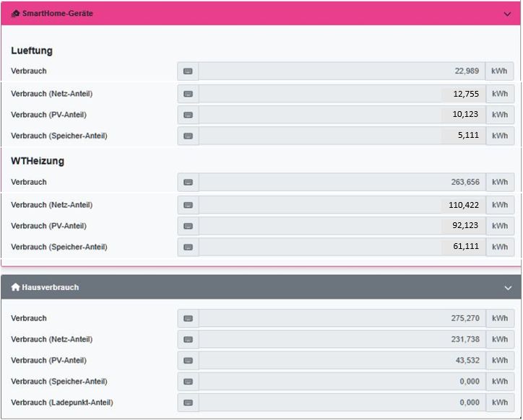Click the Hausverbrauch field showing 275,270
Screen dimensions: 523x420
click(342, 318)
